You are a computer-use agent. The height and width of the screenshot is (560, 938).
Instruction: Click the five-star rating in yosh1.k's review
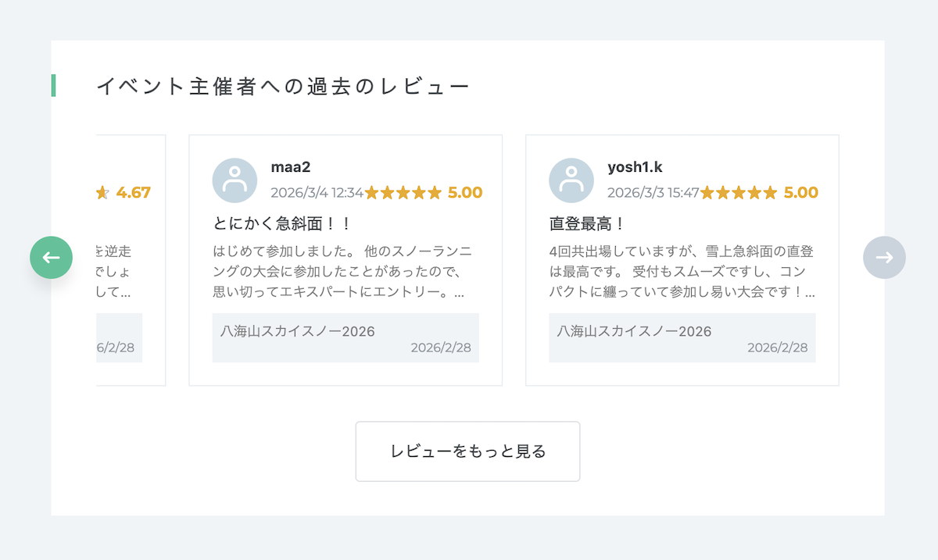tap(739, 193)
